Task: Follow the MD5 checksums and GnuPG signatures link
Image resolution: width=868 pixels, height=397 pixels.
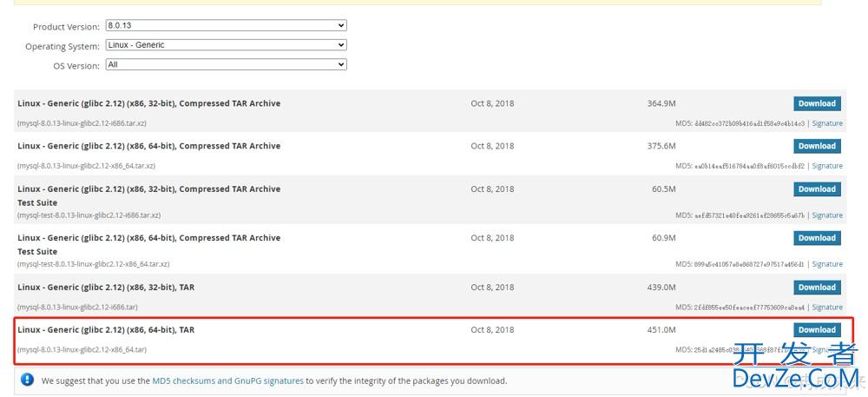Action: pyautogui.click(x=227, y=380)
